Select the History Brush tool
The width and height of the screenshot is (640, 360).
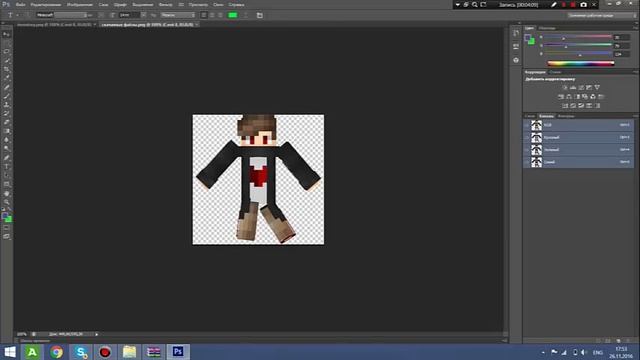7,114
